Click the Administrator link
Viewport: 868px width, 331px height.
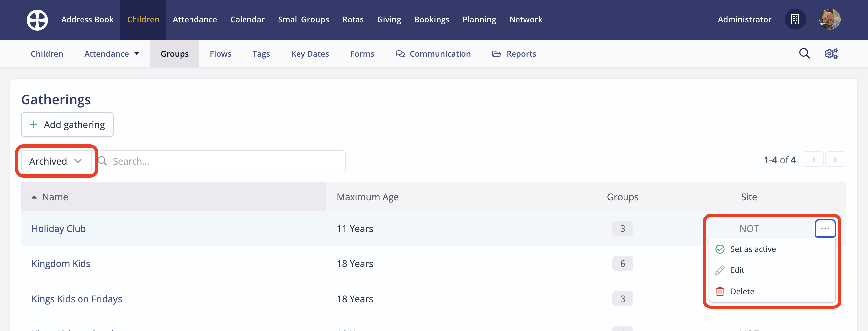coord(744,20)
